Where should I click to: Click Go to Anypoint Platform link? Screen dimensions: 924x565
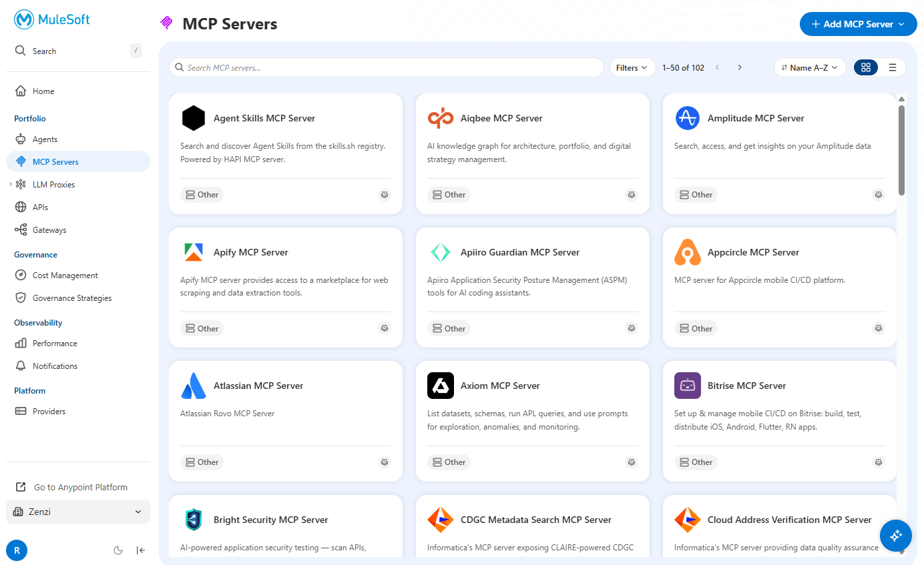71,487
